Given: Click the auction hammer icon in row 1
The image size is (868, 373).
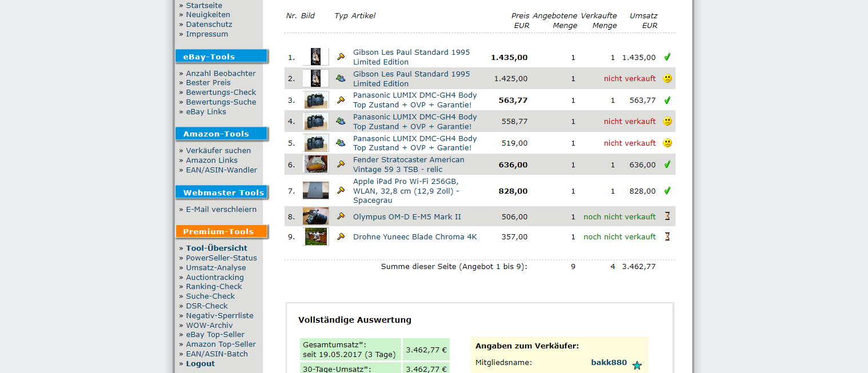Looking at the screenshot, I should (341, 57).
